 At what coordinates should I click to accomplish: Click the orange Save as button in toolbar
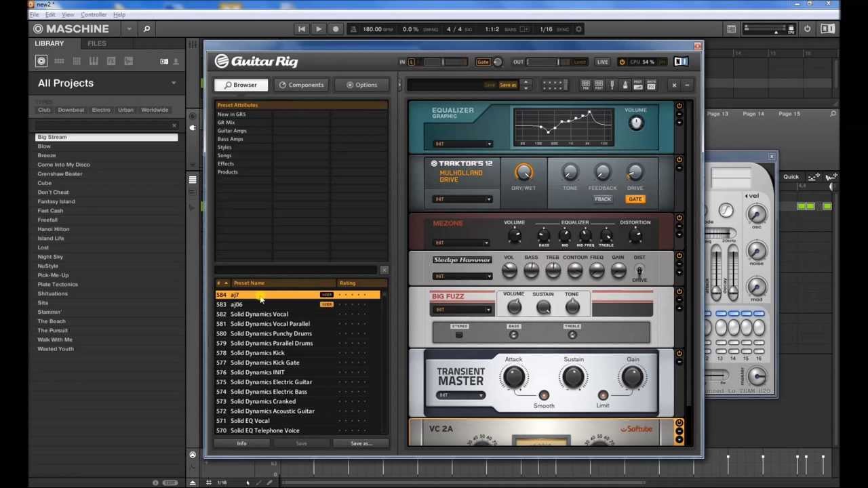coord(508,85)
